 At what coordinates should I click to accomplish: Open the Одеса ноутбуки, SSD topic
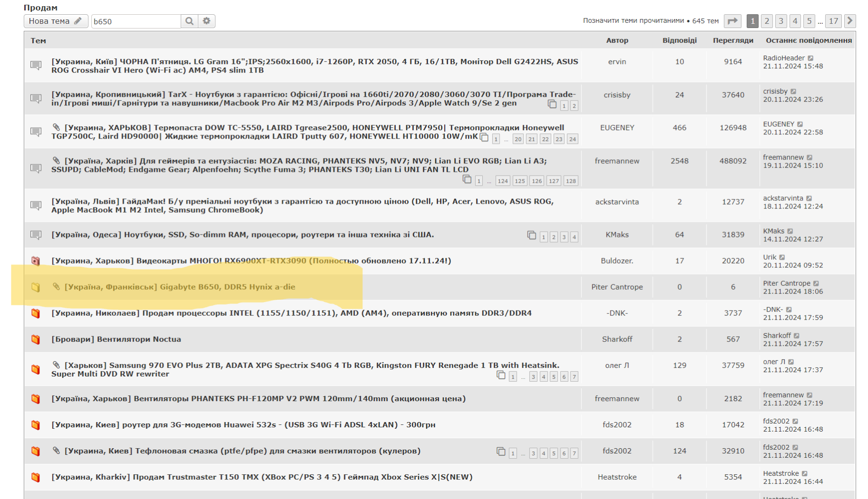(x=243, y=235)
